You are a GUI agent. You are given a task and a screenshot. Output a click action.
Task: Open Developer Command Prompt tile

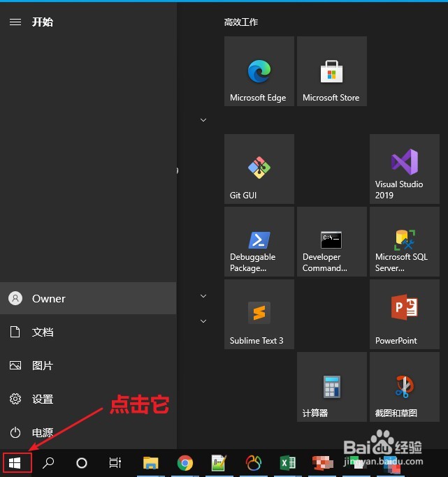pos(332,242)
